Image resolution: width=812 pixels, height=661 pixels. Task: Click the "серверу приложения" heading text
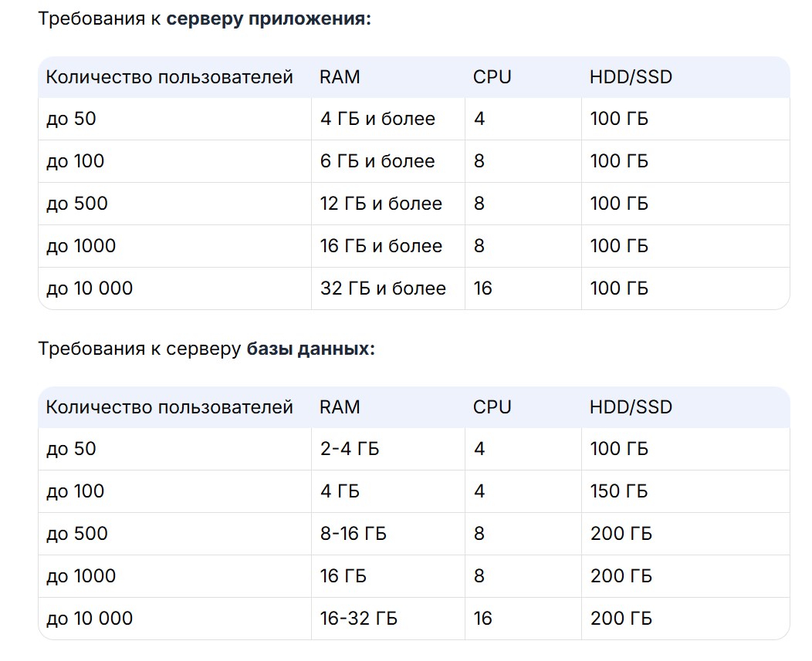[x=269, y=19]
